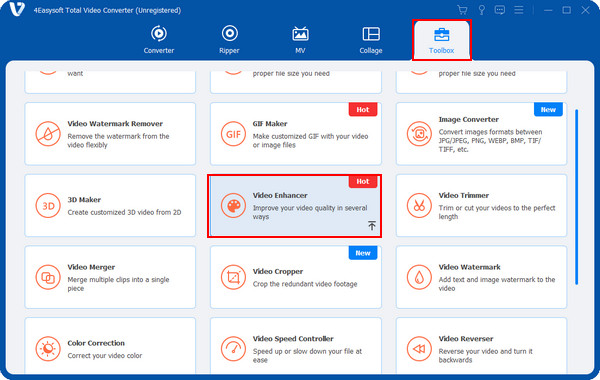
Task: Click the key register icon
Action: click(482, 10)
